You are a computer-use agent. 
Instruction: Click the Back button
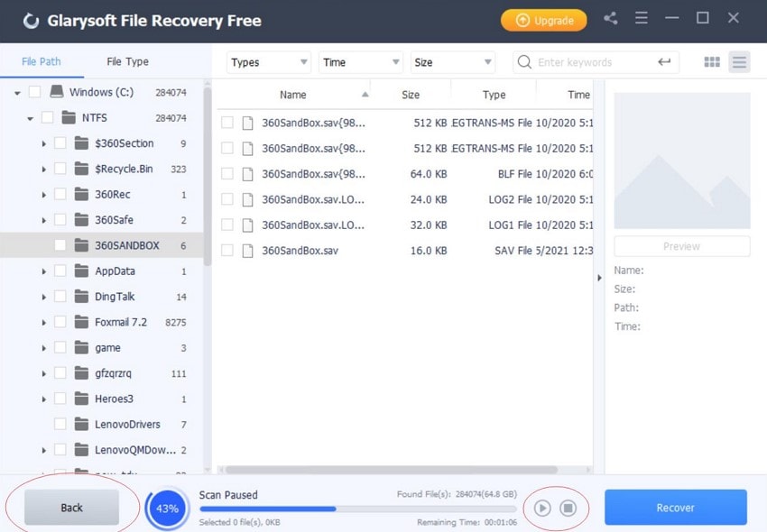pyautogui.click(x=72, y=508)
